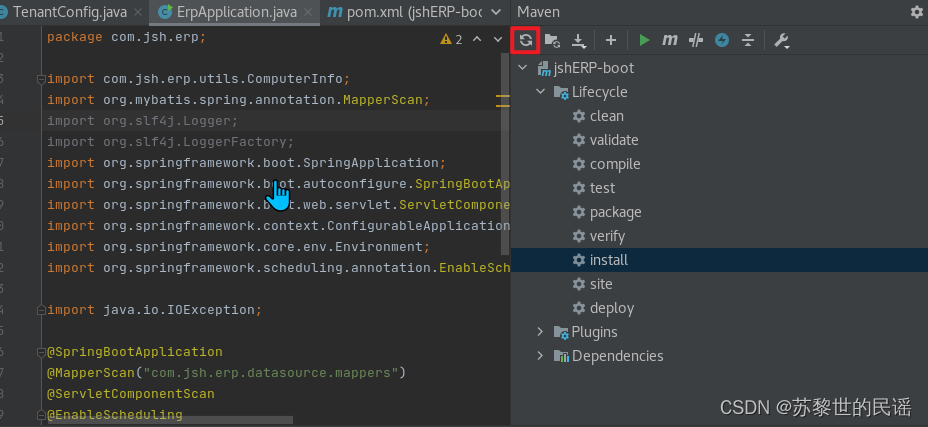Fold the java.io.IOException import marker

(x=41, y=310)
